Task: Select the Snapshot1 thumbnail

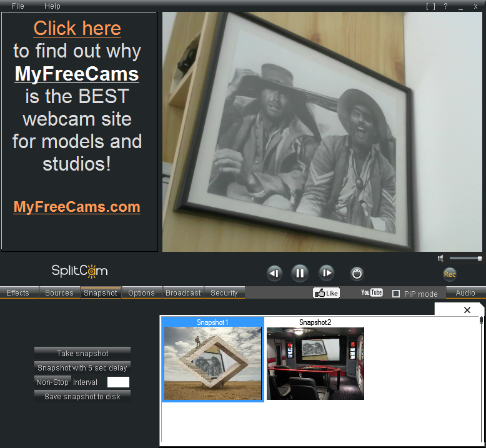Action: coord(212,360)
